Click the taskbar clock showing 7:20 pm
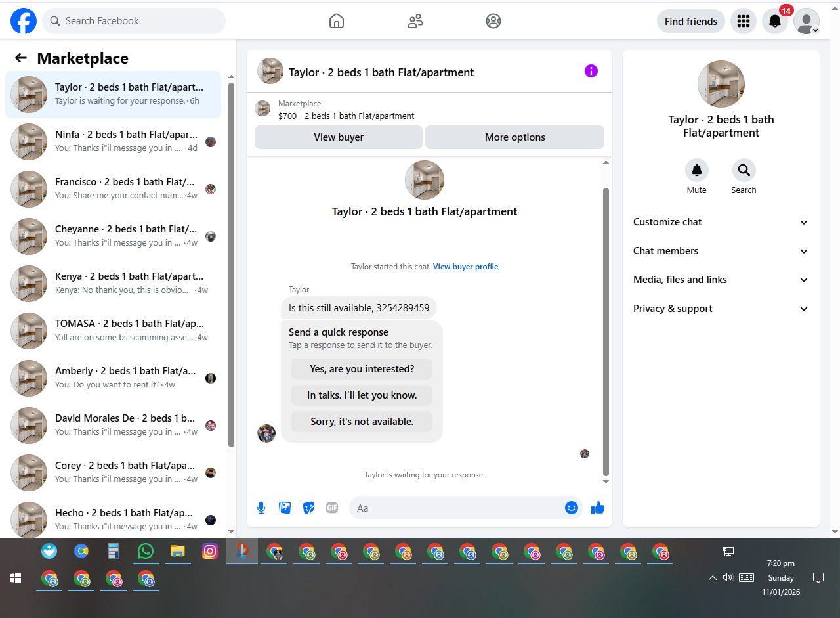Screen dimensions: 840x618 781,578
